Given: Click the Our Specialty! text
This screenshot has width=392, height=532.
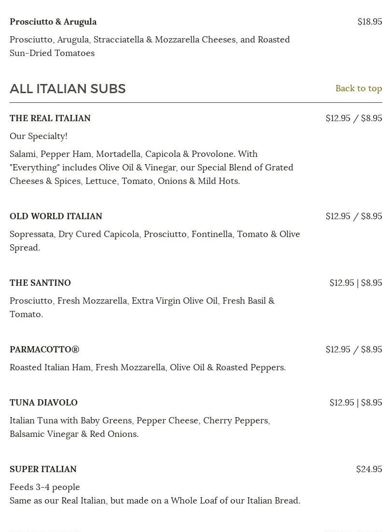Looking at the screenshot, I should coord(39,136).
